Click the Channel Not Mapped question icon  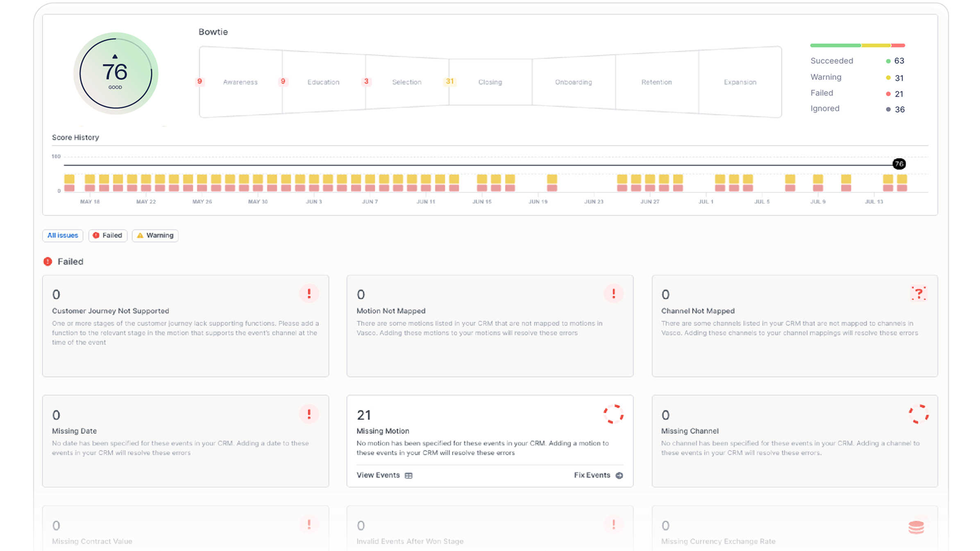pyautogui.click(x=919, y=293)
